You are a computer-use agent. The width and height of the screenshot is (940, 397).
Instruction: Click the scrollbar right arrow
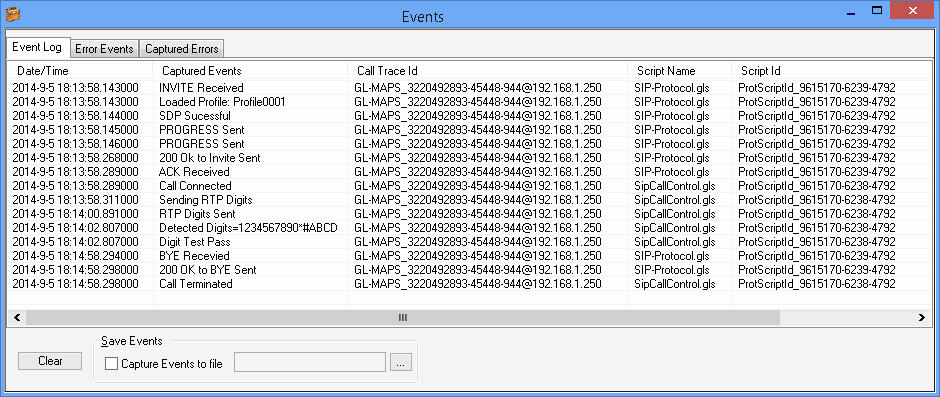922,318
